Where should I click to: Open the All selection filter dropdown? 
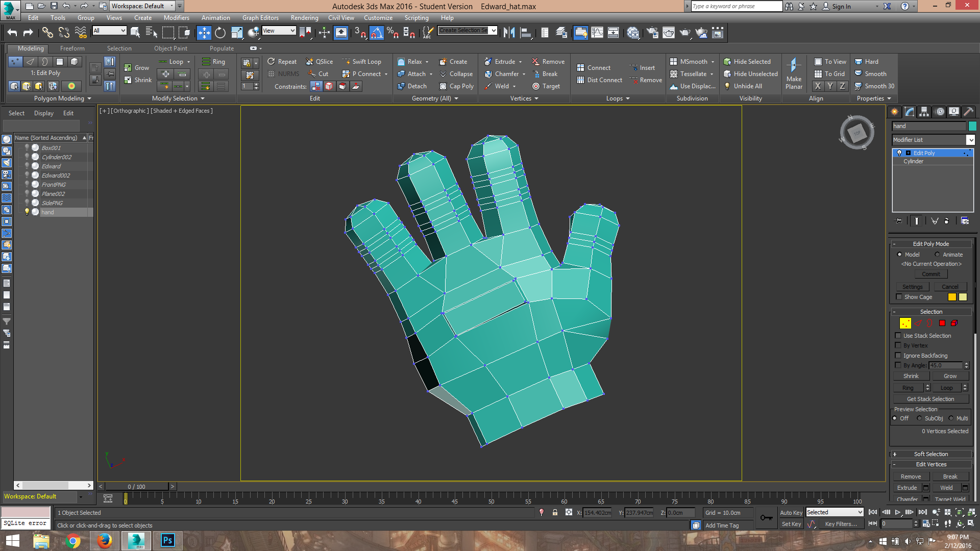click(x=109, y=31)
